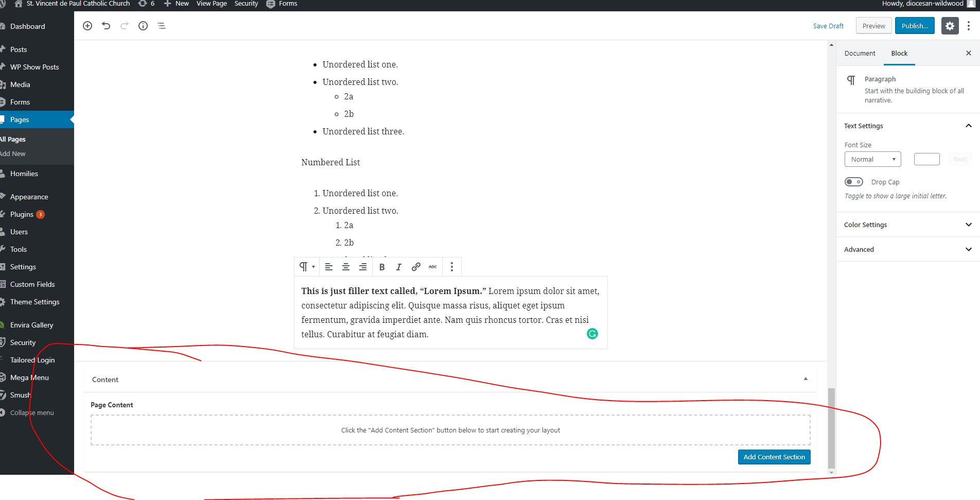This screenshot has width=980, height=500.
Task: Collapse the Content meta box
Action: point(806,379)
